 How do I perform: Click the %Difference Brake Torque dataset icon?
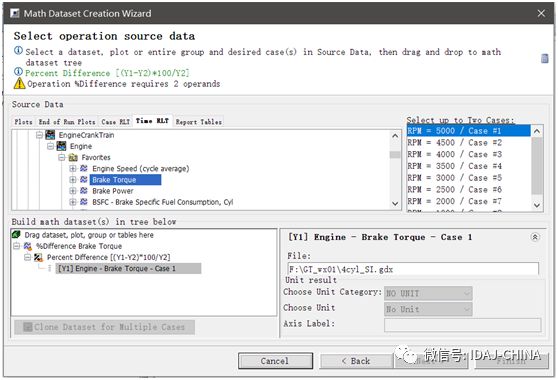coord(28,246)
